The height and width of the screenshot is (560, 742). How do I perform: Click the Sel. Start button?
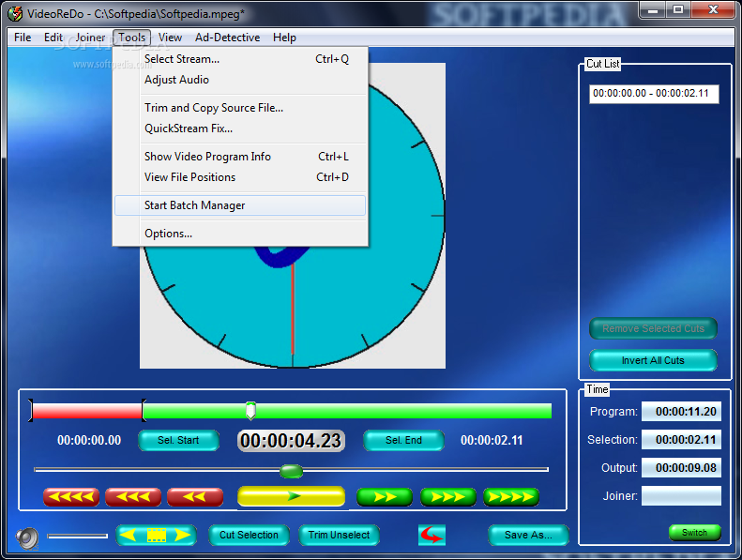178,440
